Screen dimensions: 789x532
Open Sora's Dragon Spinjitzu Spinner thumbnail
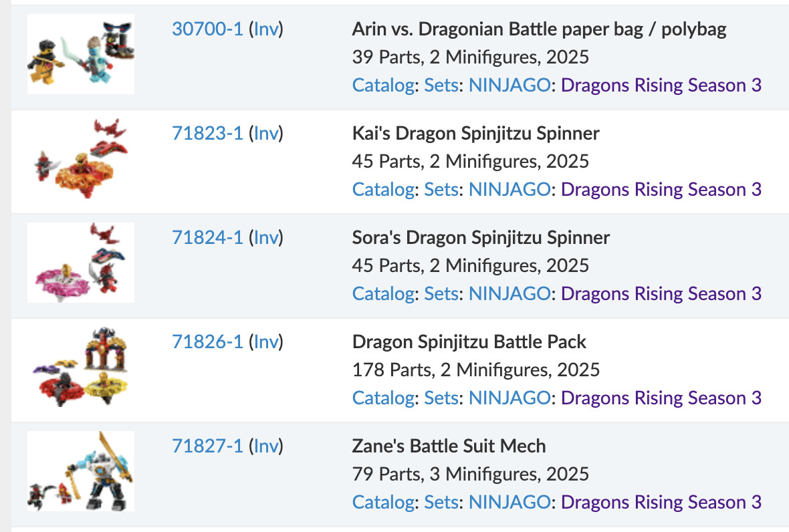pyautogui.click(x=81, y=263)
